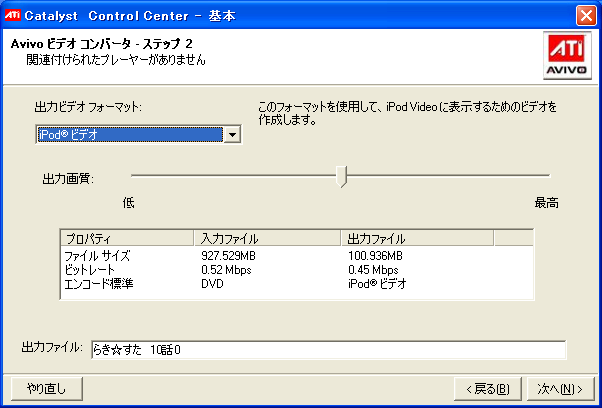The width and height of the screenshot is (602, 408).
Task: Click the プロパティ column header
Action: [127, 239]
